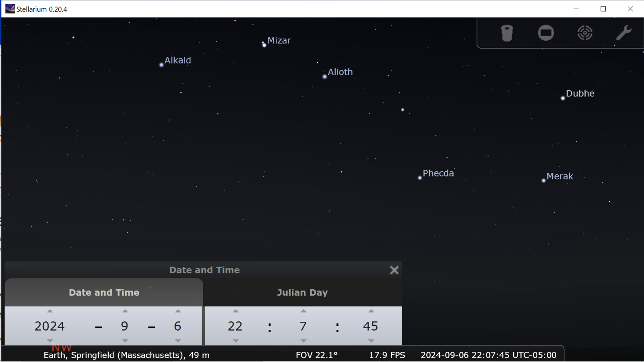Increase the year with the up arrow
Screen dimensions: 644x362
coord(50,311)
